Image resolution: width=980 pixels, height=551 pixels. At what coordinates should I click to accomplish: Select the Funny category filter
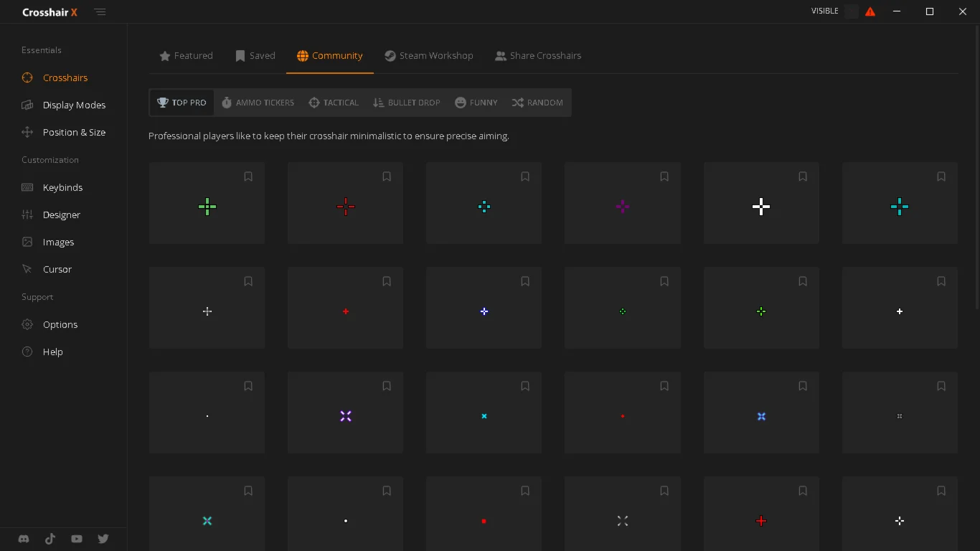(x=476, y=103)
